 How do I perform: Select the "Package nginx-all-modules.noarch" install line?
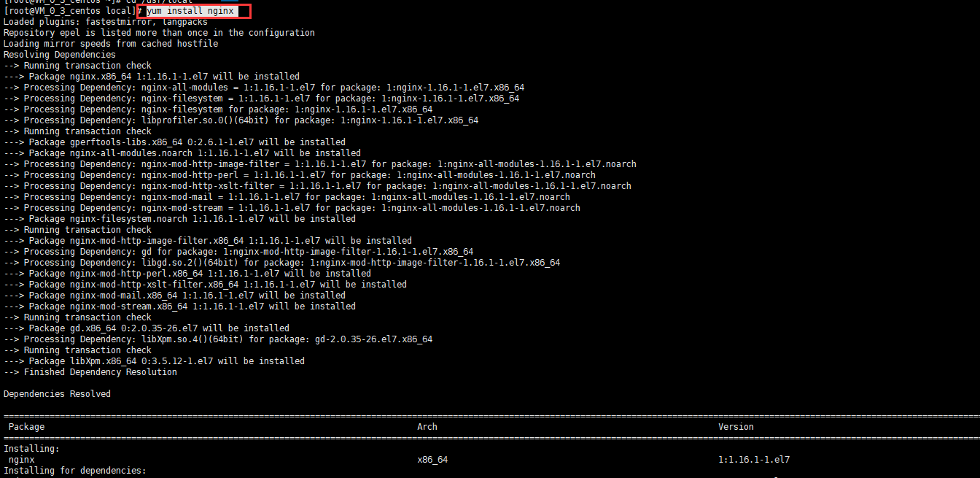click(x=182, y=153)
